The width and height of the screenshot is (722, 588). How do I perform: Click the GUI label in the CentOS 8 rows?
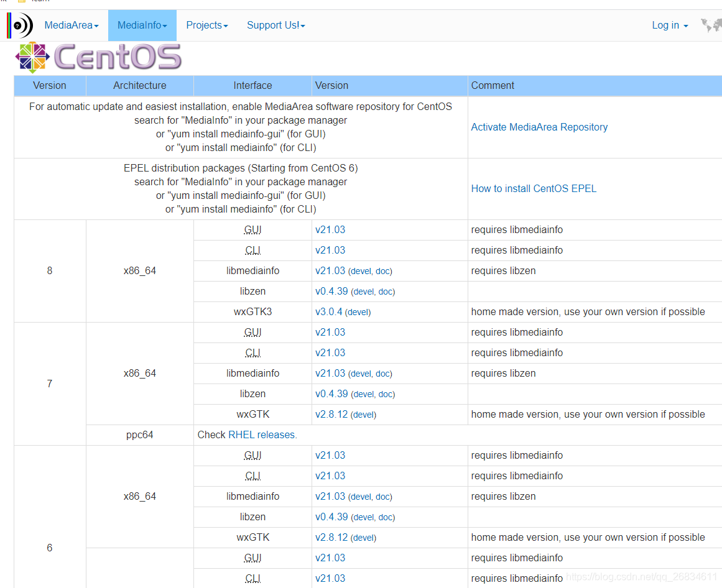252,229
